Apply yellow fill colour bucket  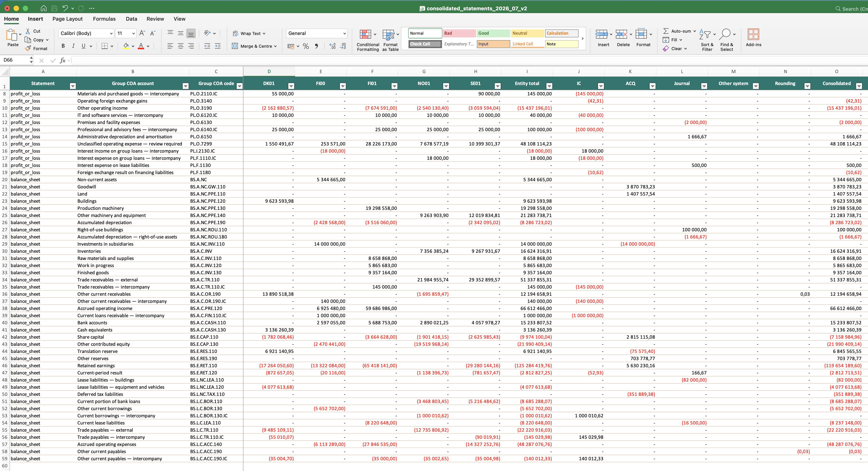pos(126,46)
